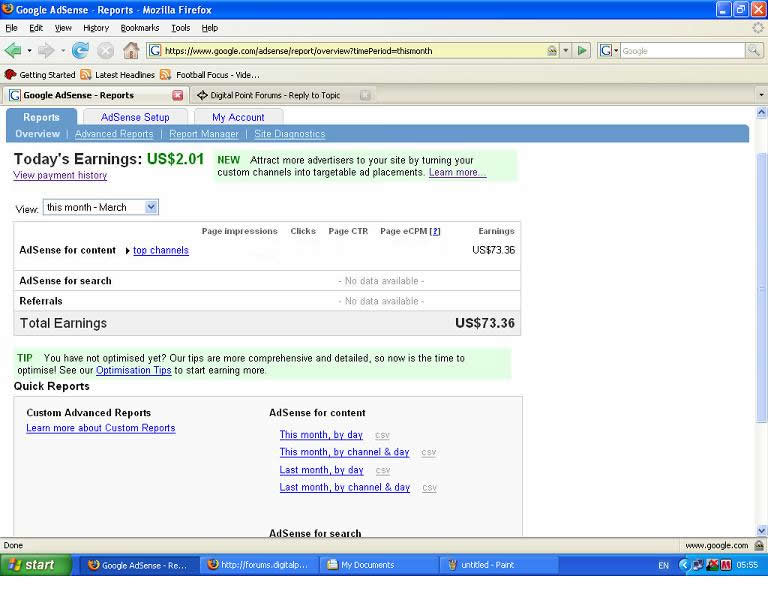Open the top channels link
Viewport: 768px width, 600px height.
point(161,250)
